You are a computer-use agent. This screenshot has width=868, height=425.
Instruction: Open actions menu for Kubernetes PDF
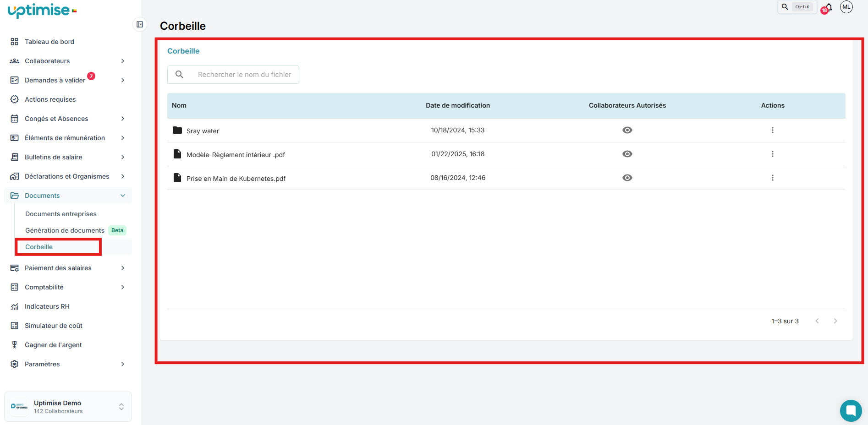pyautogui.click(x=773, y=178)
